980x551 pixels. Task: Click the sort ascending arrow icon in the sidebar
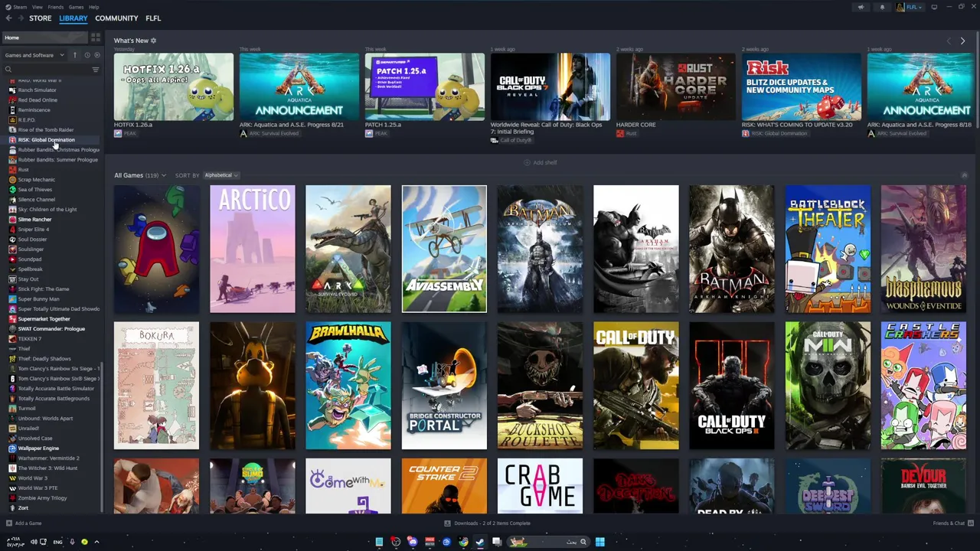tap(75, 55)
